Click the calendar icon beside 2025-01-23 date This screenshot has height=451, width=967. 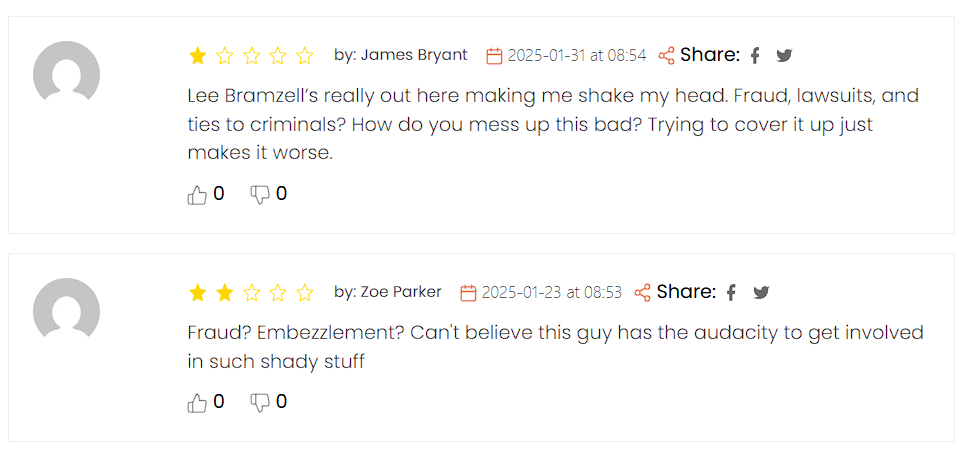469,293
